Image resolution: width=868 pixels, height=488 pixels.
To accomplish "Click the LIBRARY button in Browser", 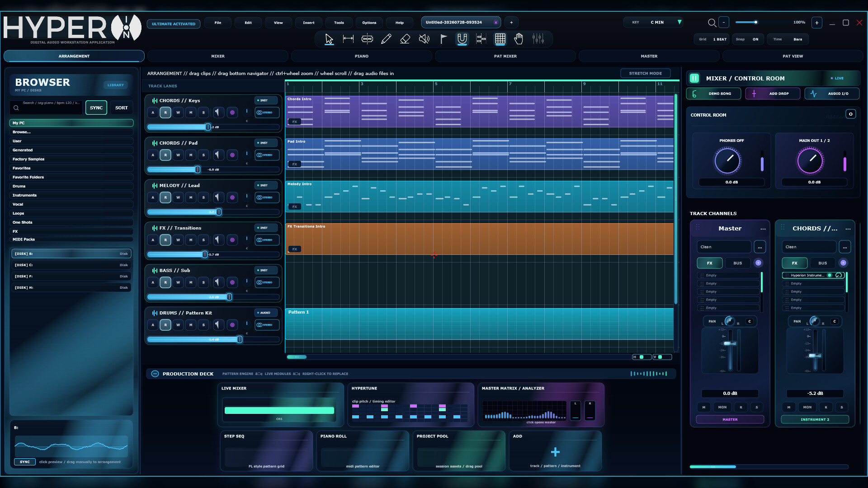I will 116,85.
